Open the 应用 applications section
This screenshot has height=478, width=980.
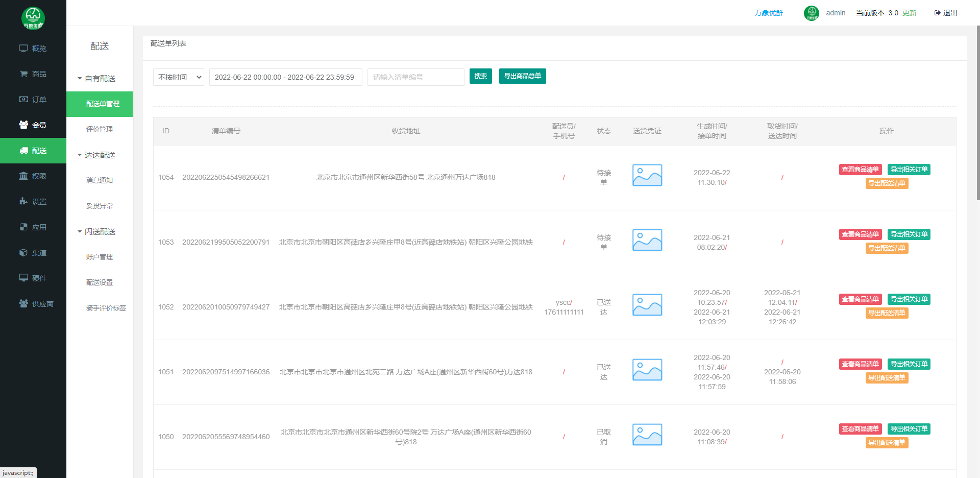point(33,227)
